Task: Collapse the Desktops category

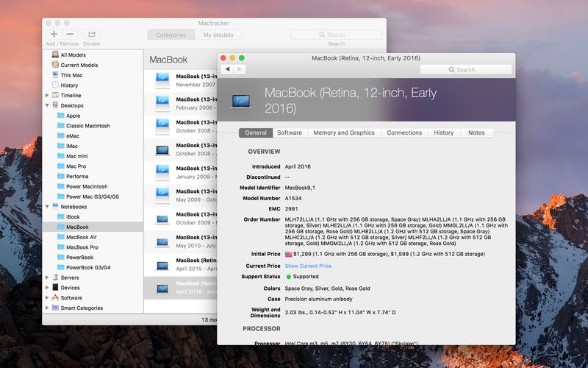Action: (x=47, y=106)
